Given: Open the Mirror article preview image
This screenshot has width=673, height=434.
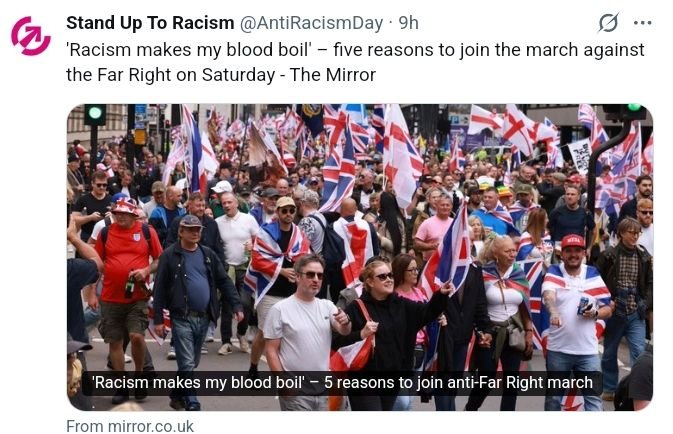Looking at the screenshot, I should (360, 257).
